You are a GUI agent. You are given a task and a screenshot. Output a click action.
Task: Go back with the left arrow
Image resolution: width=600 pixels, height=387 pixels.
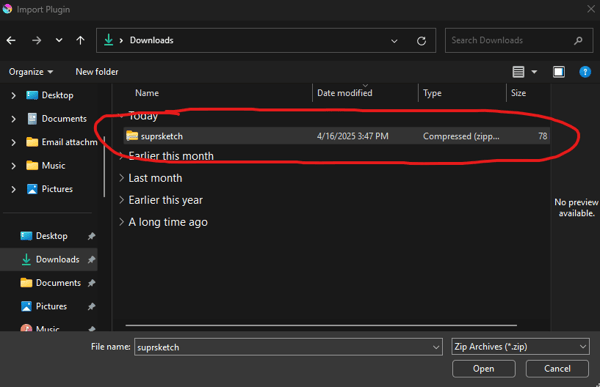tap(11, 40)
